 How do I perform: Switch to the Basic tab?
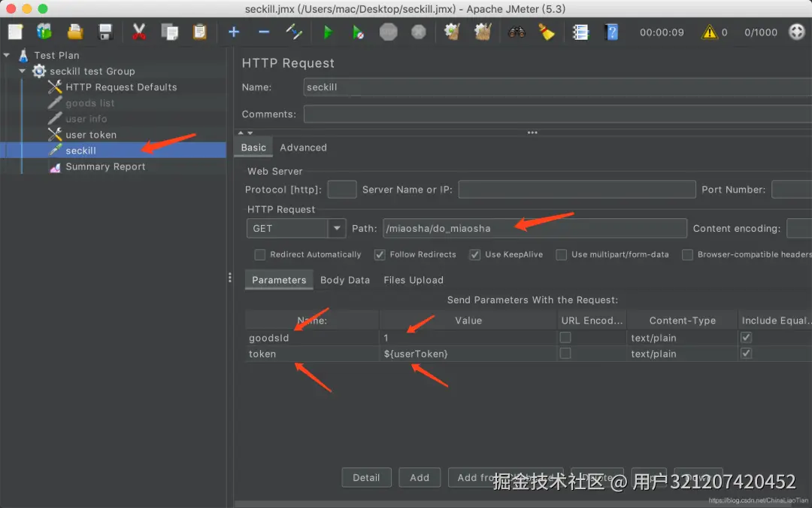[x=253, y=148]
